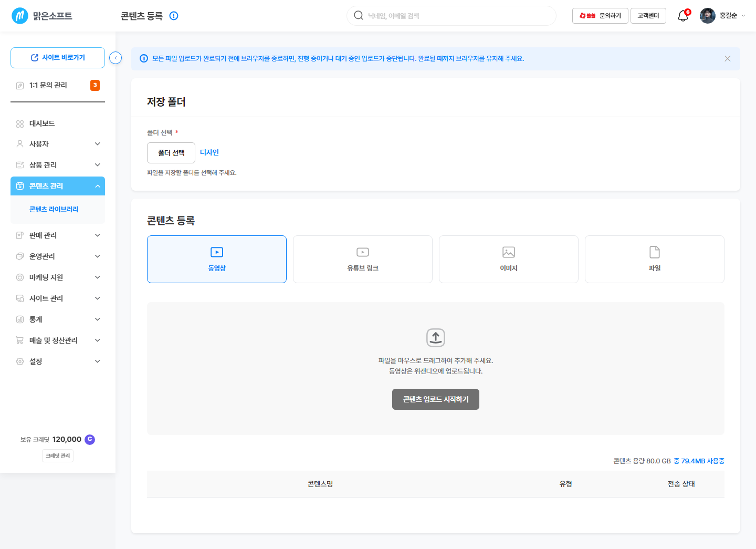Click the info icon beside 콘텐츠 등록 title
Image resolution: width=756 pixels, height=549 pixels.
coord(174,16)
